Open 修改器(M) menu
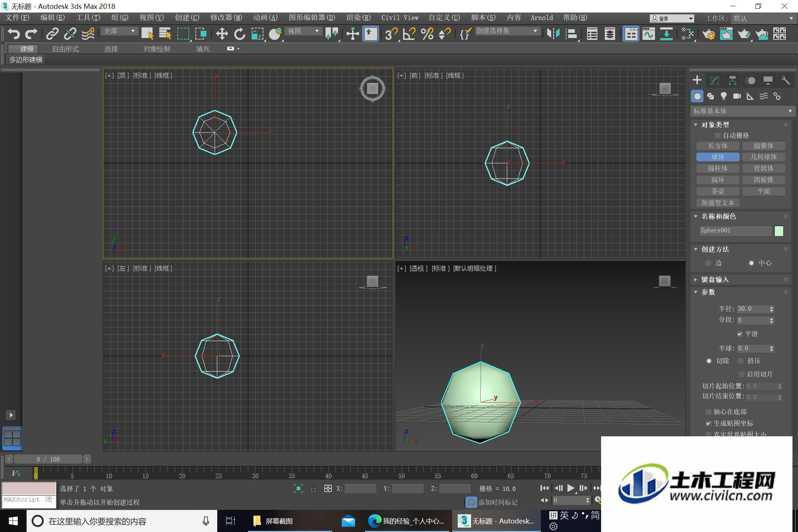Screen dimensions: 798x532 pos(226,18)
